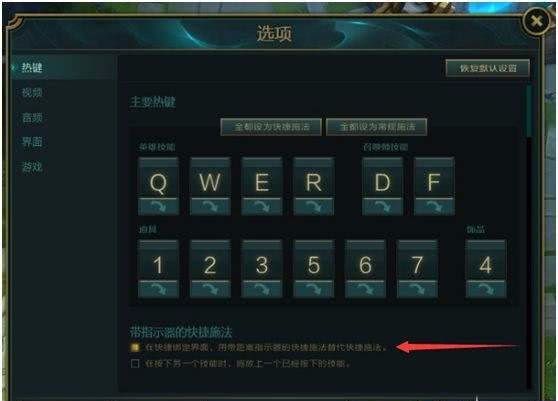This screenshot has width=558, height=401.
Task: Select the R ultimate hotkey slot
Action: (314, 178)
